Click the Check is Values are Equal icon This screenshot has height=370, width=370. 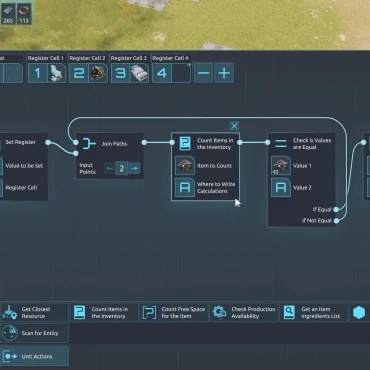[281, 144]
